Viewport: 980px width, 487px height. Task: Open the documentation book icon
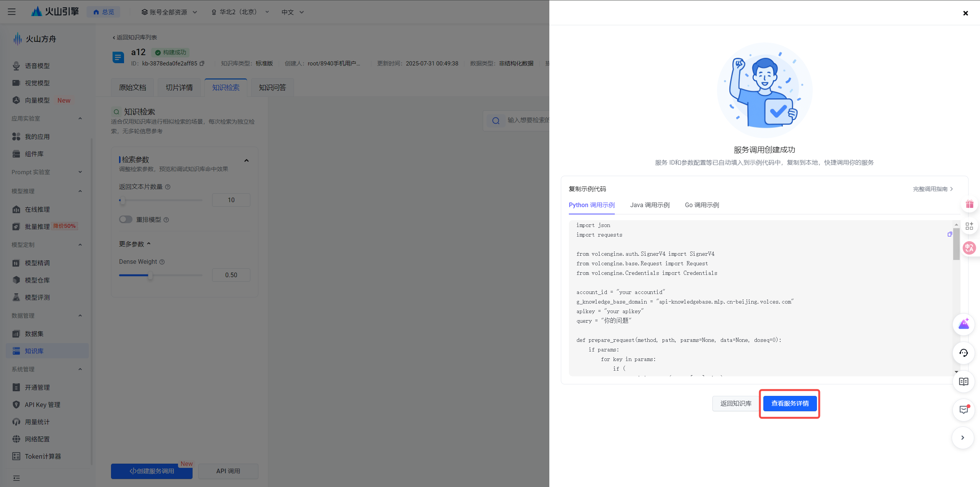point(964,382)
